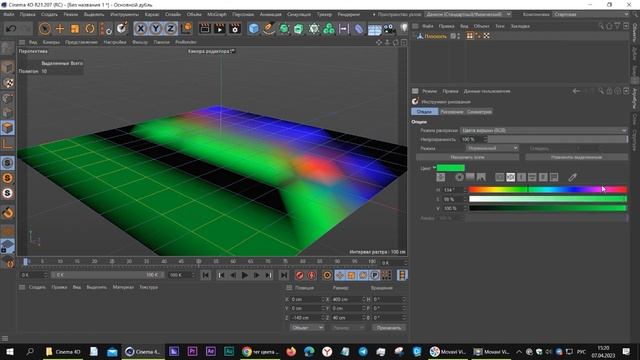Add a floor grid environment object
The width and height of the screenshot is (640, 360).
pyautogui.click(x=374, y=29)
